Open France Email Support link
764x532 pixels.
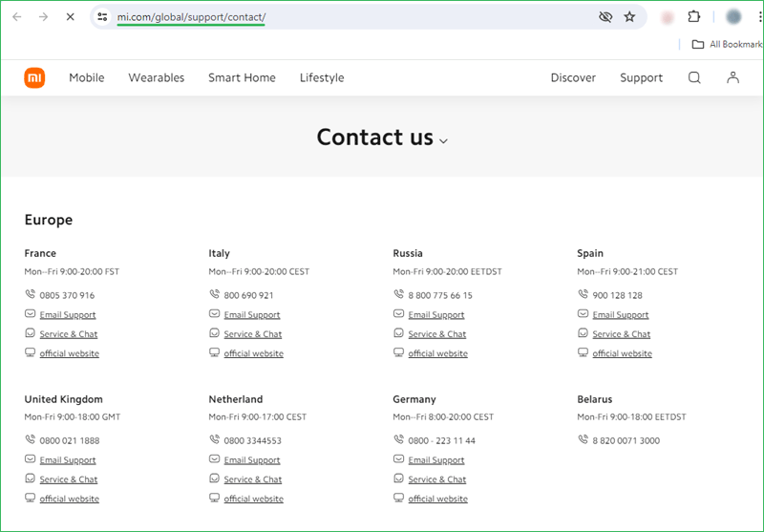(68, 315)
